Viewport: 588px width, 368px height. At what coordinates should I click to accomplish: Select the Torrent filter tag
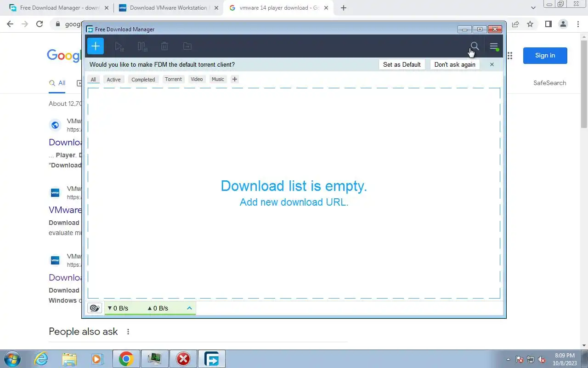173,79
